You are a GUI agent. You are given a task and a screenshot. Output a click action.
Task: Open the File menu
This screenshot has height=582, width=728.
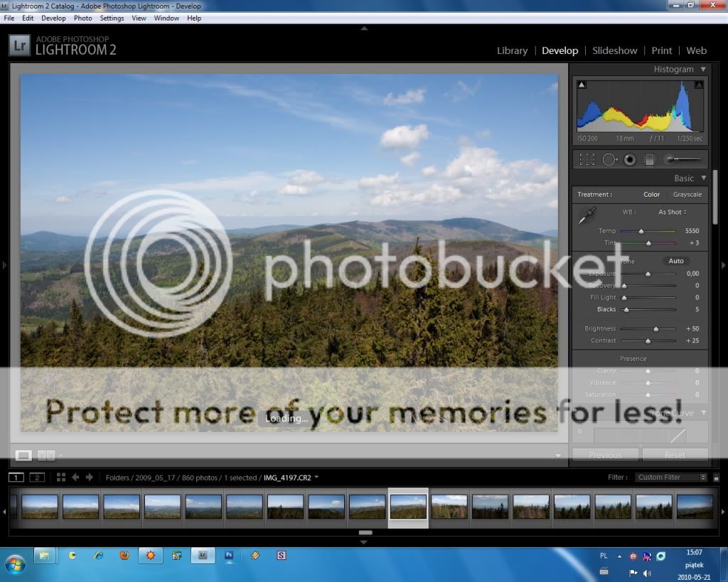tap(9, 18)
